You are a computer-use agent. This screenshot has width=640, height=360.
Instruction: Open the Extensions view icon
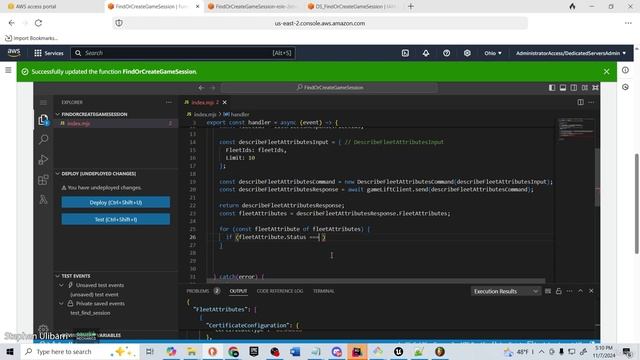(x=43, y=180)
